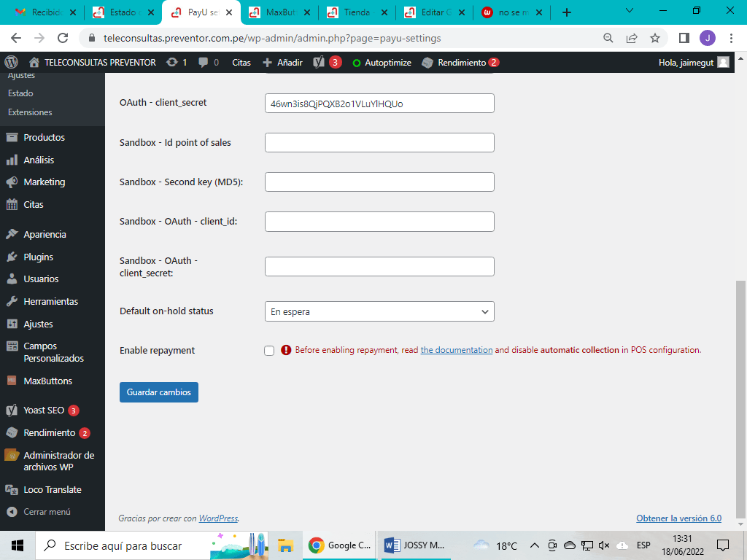Click the Yoast SEO sidebar icon
The width and height of the screenshot is (747, 560).
tap(12, 410)
